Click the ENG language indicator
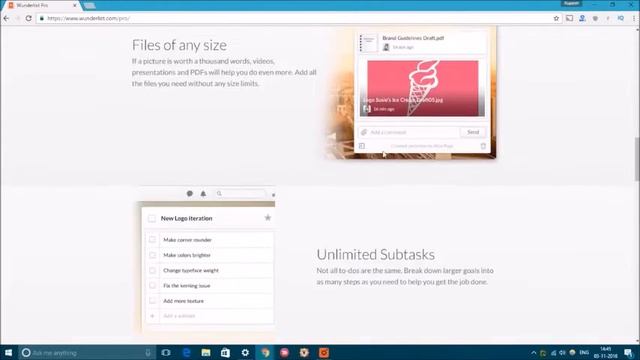The height and width of the screenshot is (360, 640). pyautogui.click(x=584, y=353)
